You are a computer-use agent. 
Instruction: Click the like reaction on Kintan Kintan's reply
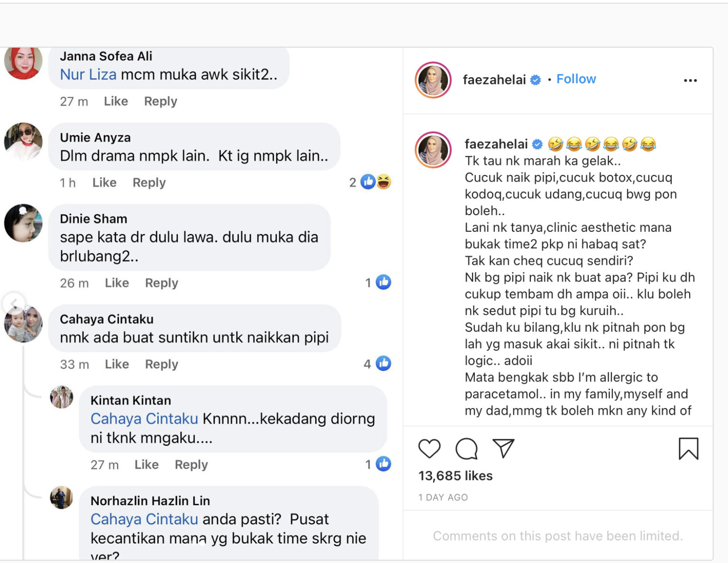[x=383, y=464]
